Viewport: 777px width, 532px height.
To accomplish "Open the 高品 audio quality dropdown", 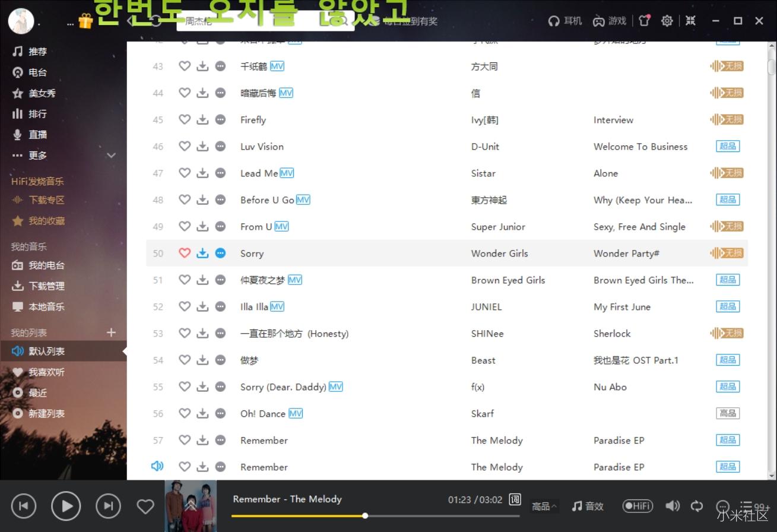I will pos(543,506).
